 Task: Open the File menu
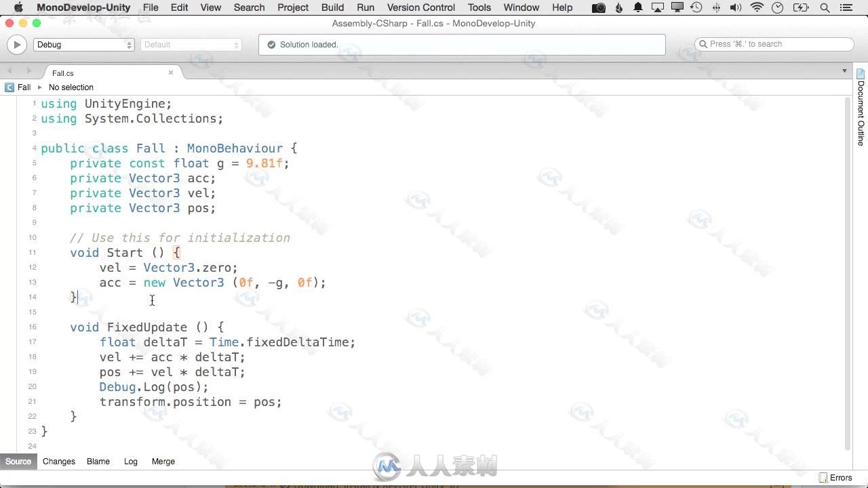151,7
